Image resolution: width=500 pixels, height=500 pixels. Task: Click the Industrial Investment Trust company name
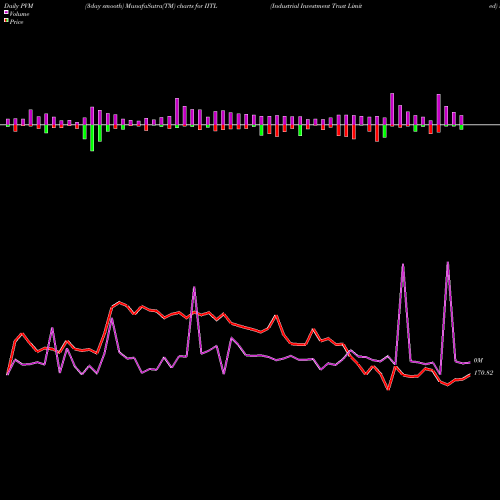pos(316,6)
